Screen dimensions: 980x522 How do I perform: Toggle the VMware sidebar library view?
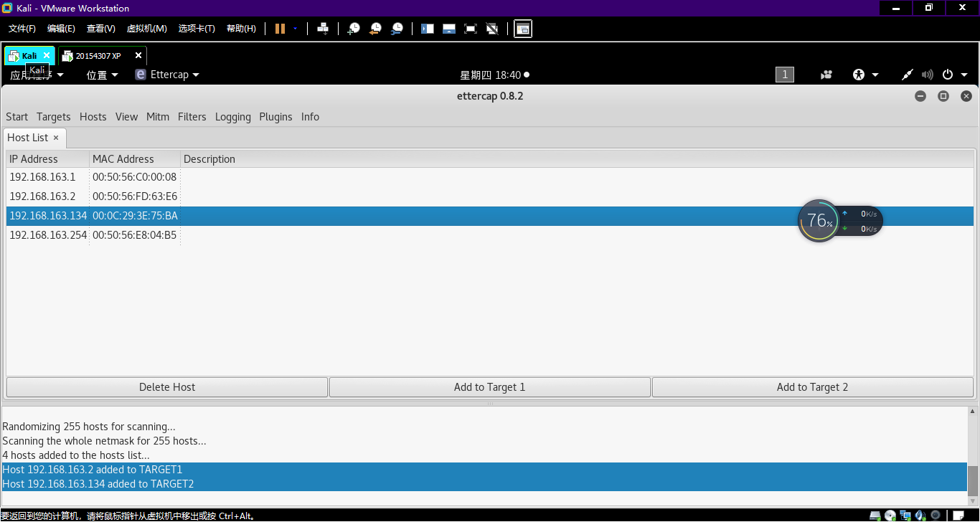(428, 29)
